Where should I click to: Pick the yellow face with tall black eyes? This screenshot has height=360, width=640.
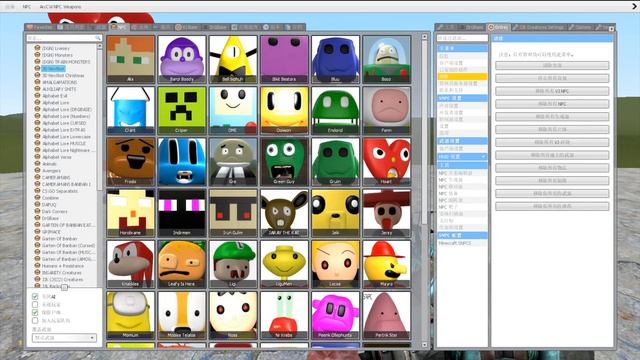pyautogui.click(x=284, y=111)
